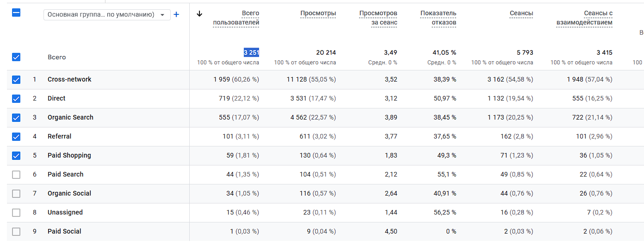Click the Organic Search row label
Image resolution: width=644 pixels, height=247 pixels.
point(70,118)
